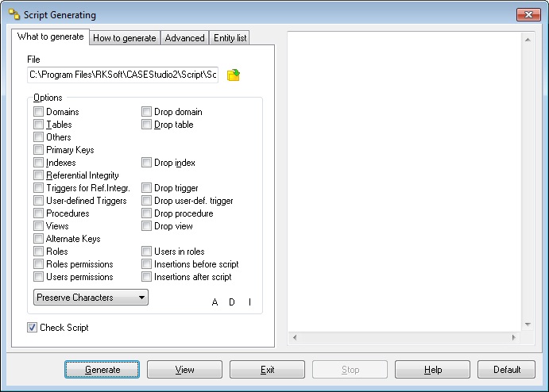The image size is (549, 392).
Task: Open Help for script generating
Action: point(432,370)
